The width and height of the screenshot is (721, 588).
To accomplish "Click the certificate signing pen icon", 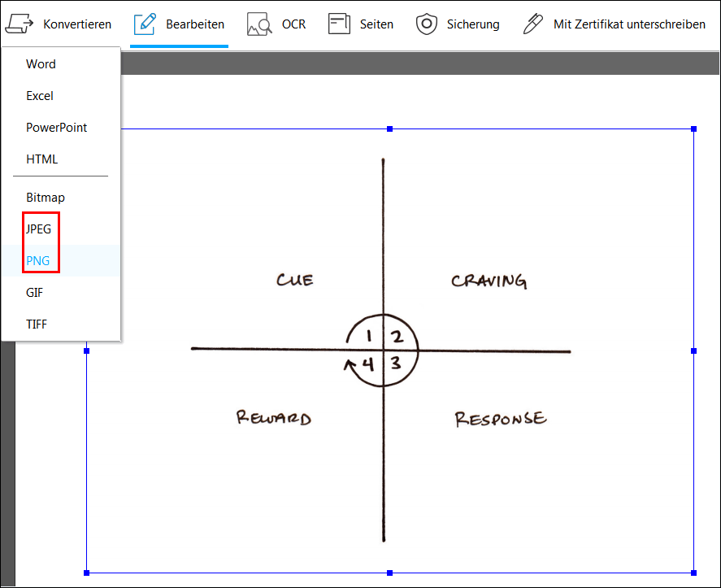I will pos(533,24).
